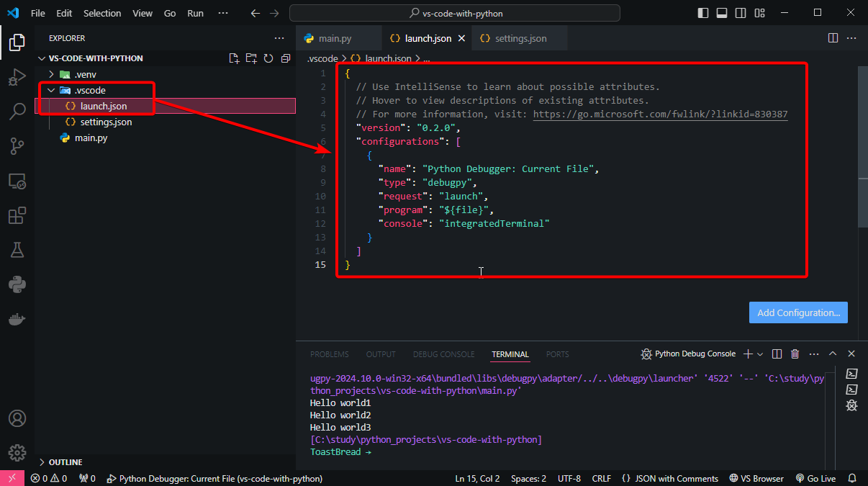Close the launch.json editor tab
Image resolution: width=868 pixels, height=486 pixels.
click(461, 38)
